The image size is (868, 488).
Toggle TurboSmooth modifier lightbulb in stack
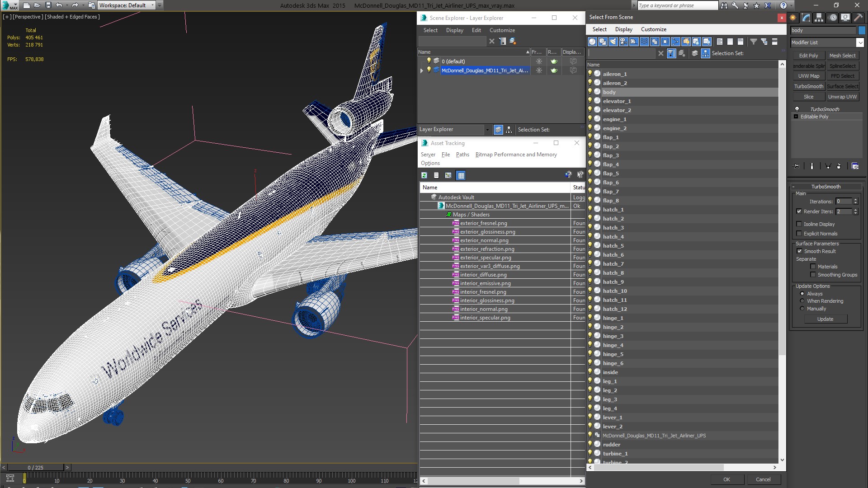click(x=797, y=109)
